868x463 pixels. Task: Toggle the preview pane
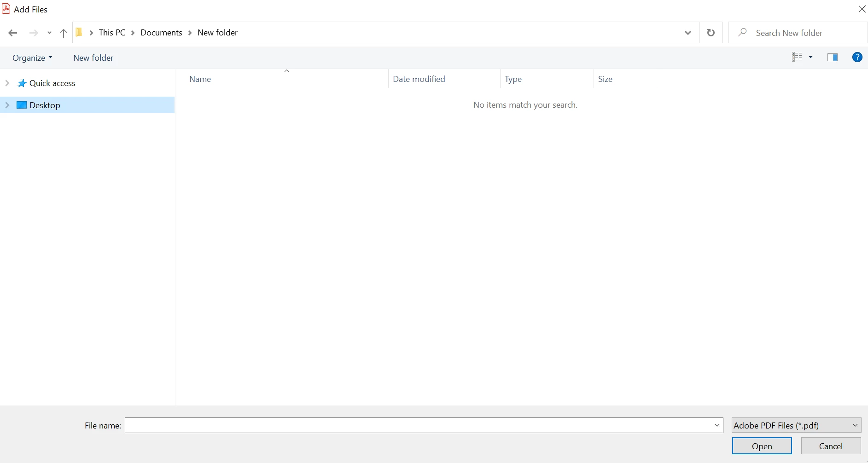coord(833,57)
